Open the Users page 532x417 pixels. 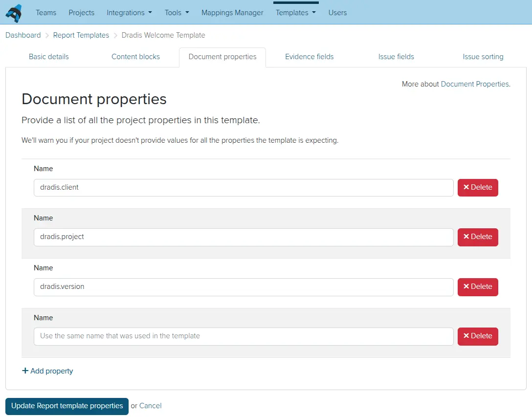(337, 13)
